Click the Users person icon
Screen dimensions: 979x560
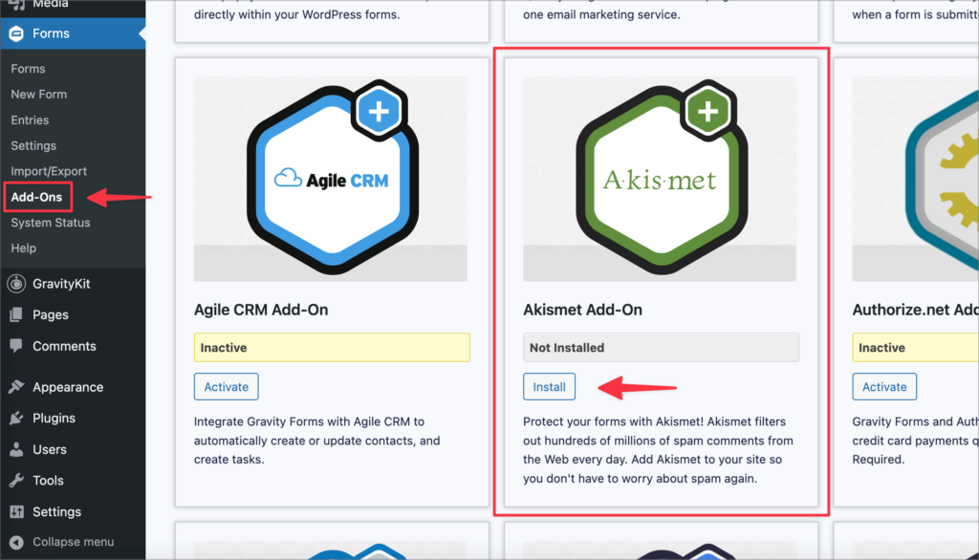tap(16, 449)
